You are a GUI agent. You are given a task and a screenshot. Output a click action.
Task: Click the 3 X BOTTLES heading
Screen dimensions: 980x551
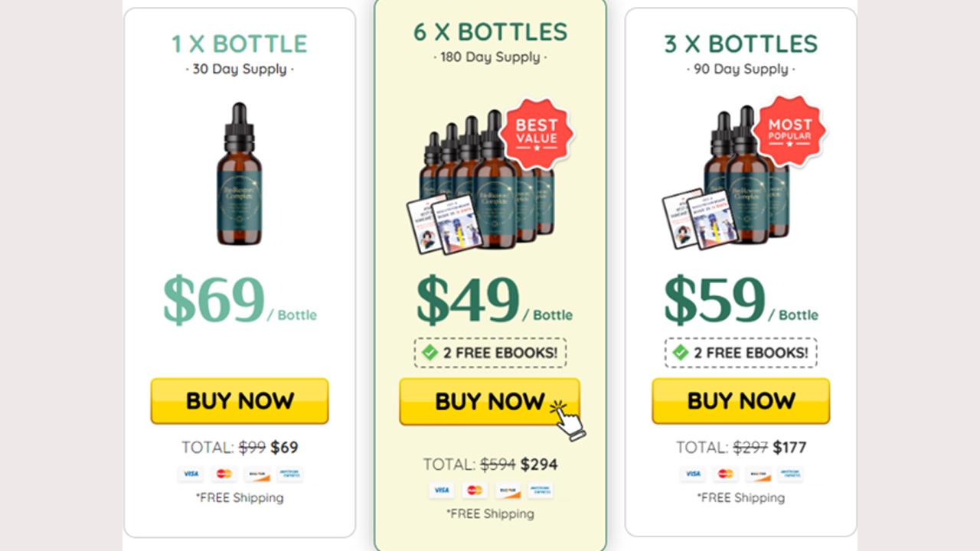(x=740, y=44)
